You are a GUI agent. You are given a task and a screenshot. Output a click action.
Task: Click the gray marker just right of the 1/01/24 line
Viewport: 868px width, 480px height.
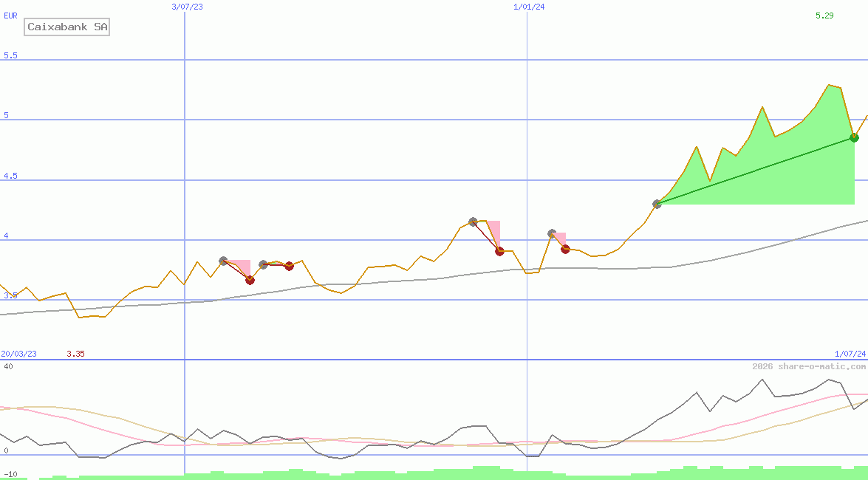pyautogui.click(x=552, y=233)
